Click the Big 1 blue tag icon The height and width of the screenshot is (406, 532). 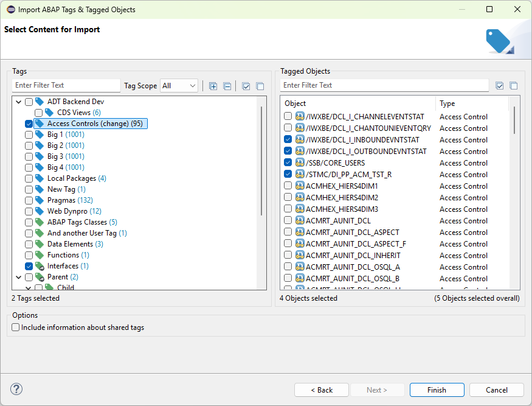[40, 135]
